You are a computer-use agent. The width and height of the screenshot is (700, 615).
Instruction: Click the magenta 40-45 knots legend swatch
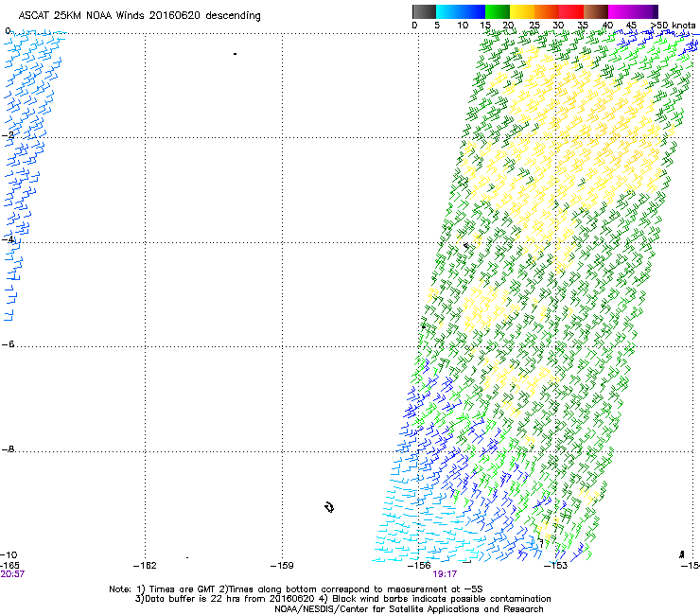(x=621, y=11)
